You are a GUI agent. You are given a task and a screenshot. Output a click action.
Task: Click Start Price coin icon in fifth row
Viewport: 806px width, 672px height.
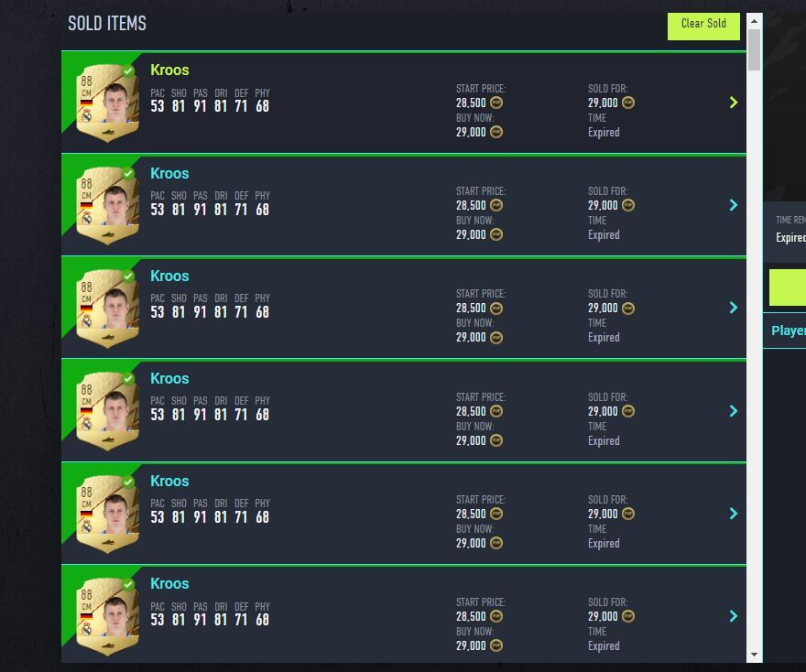click(496, 514)
